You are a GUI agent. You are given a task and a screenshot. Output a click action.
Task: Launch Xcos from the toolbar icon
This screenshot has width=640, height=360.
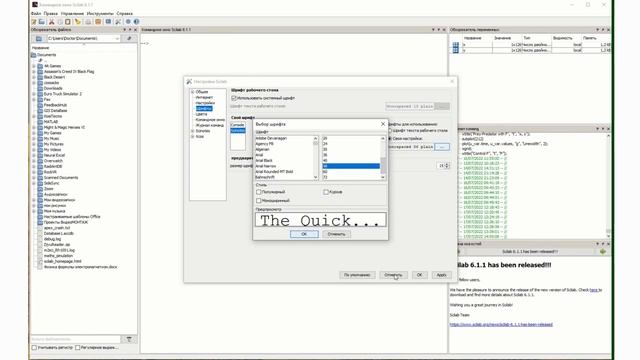point(108,22)
